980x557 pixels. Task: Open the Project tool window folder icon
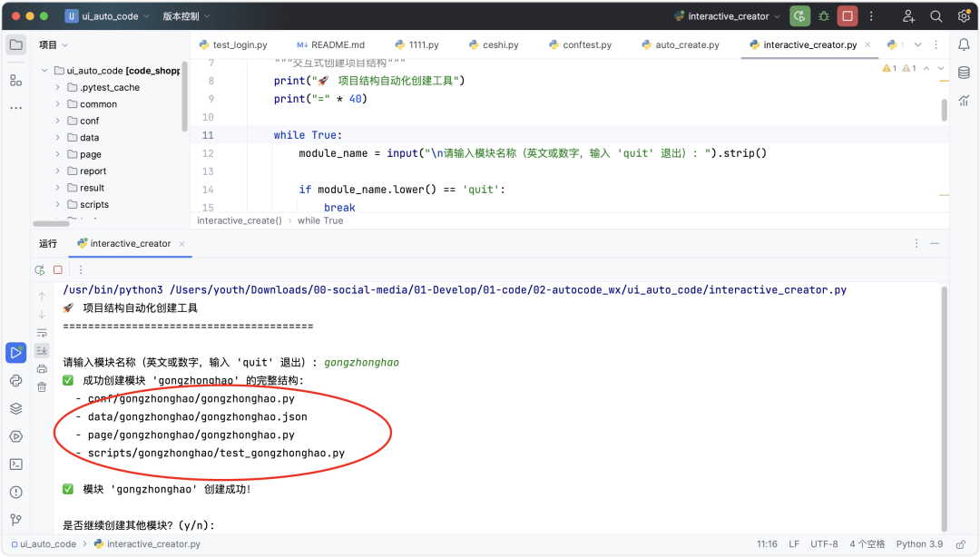pos(16,44)
